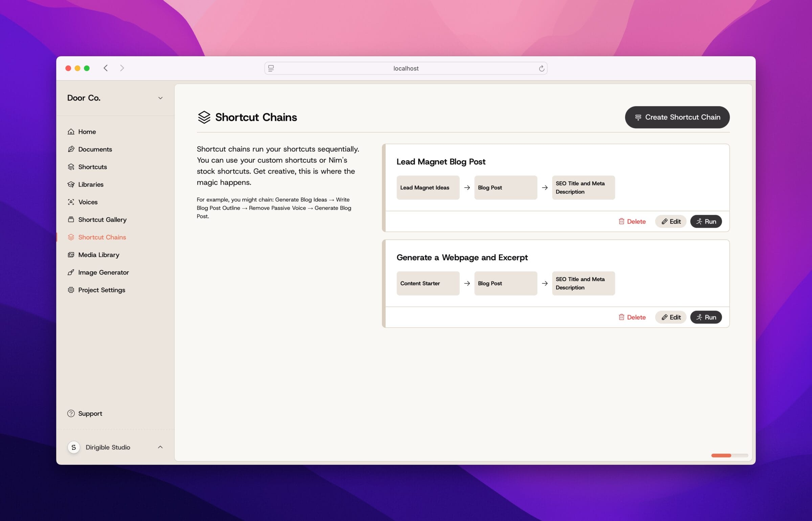Click the Documents icon in sidebar
The width and height of the screenshot is (812, 521).
70,149
